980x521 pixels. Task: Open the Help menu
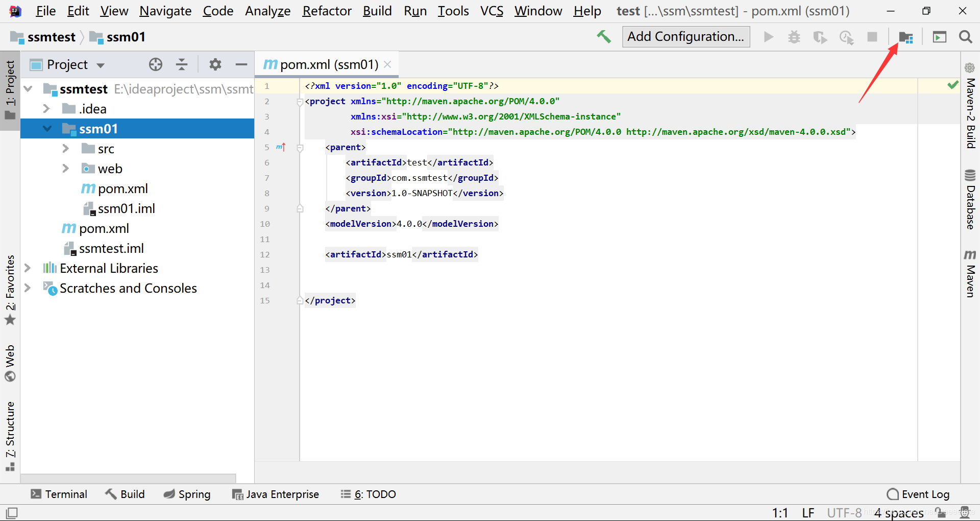pyautogui.click(x=587, y=11)
